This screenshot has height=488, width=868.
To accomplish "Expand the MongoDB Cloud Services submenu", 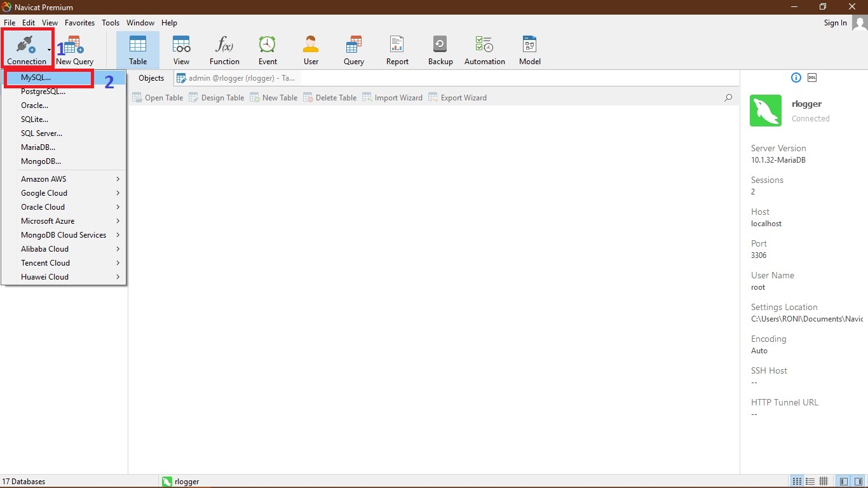I will coord(64,235).
